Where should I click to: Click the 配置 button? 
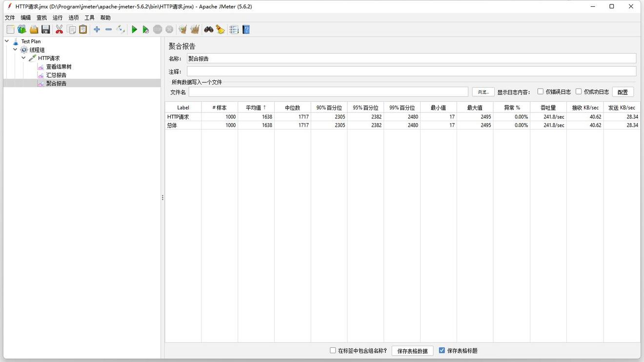[x=623, y=92]
